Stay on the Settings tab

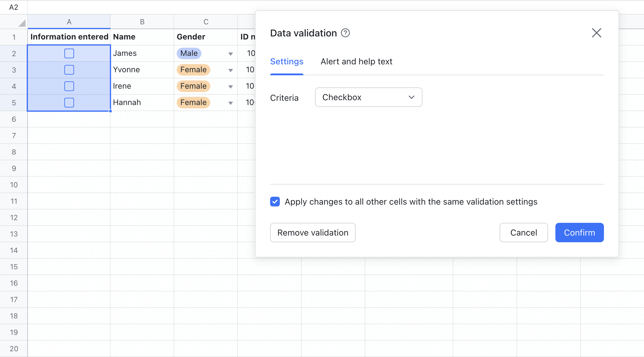(286, 61)
